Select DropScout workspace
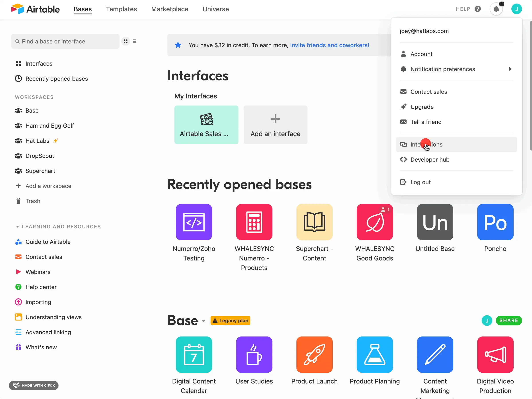 pyautogui.click(x=35, y=156)
